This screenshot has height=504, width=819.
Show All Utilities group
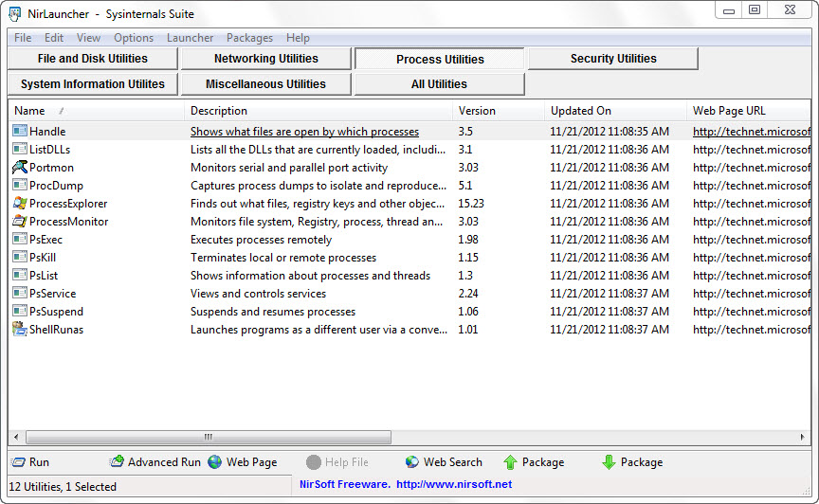pyautogui.click(x=439, y=84)
